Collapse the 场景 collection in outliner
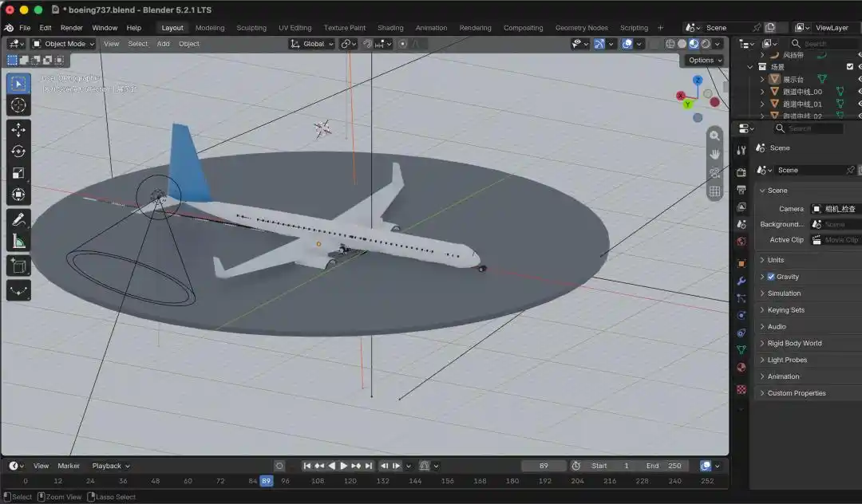 coord(749,67)
